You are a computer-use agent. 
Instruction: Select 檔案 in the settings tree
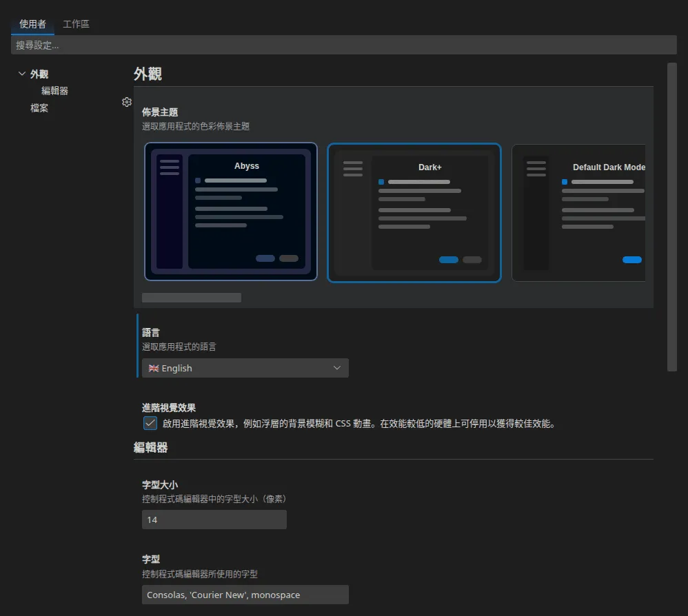pyautogui.click(x=39, y=108)
